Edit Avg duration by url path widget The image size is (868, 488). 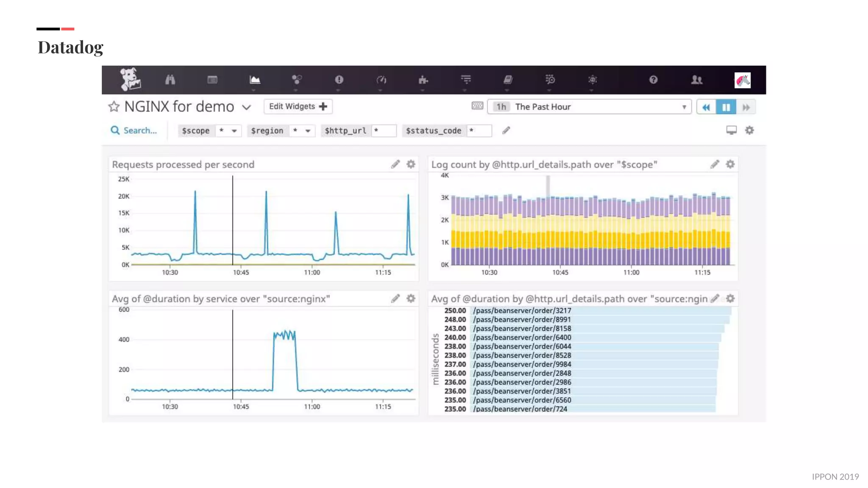click(715, 299)
